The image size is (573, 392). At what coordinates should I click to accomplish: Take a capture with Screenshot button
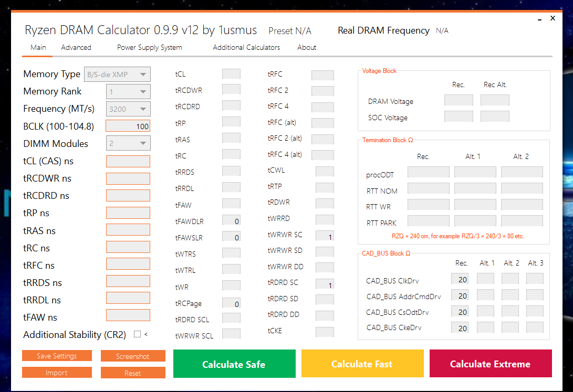133,356
